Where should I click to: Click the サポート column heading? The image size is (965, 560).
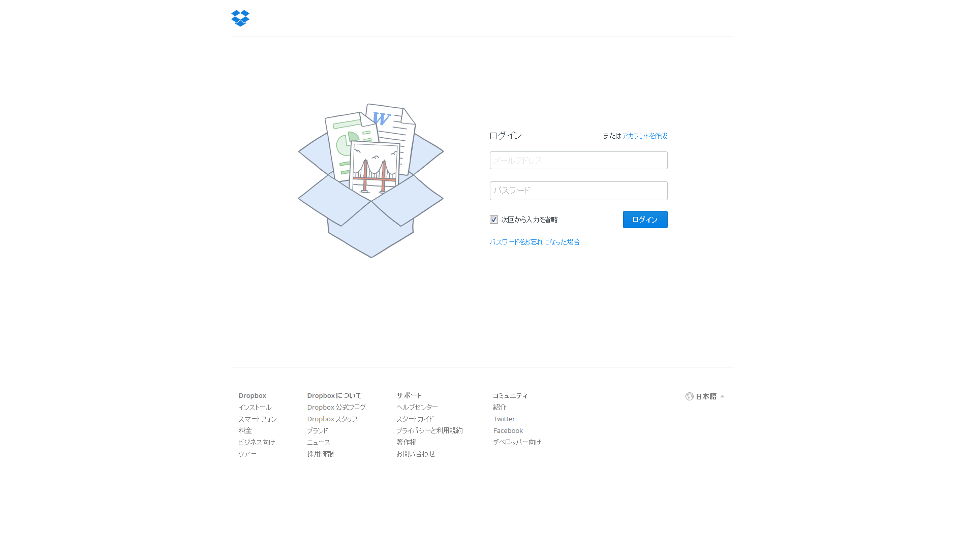(409, 396)
